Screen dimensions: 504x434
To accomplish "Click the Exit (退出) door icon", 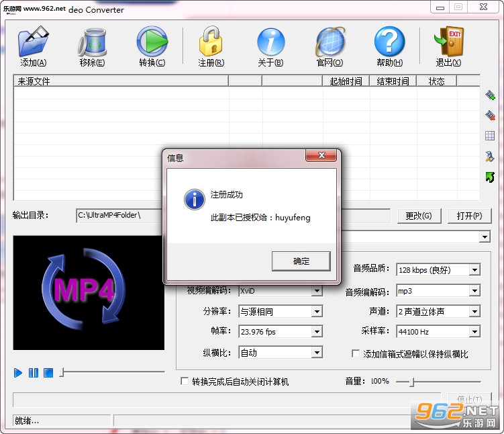I will coord(449,41).
